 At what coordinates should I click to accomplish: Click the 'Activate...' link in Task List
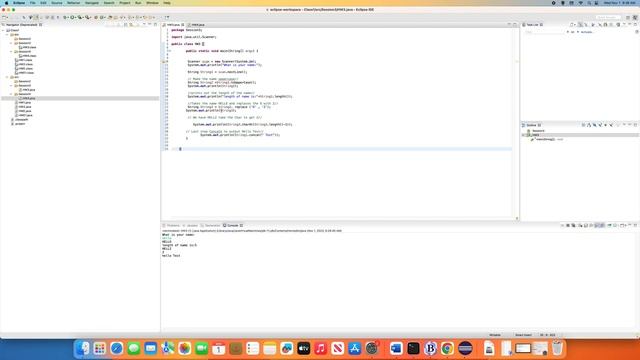tap(587, 32)
